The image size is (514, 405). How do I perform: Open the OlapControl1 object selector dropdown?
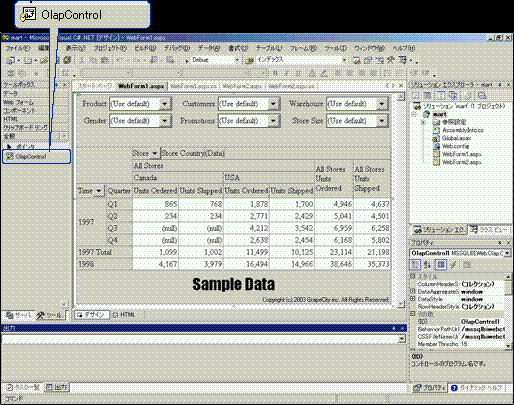click(x=507, y=253)
